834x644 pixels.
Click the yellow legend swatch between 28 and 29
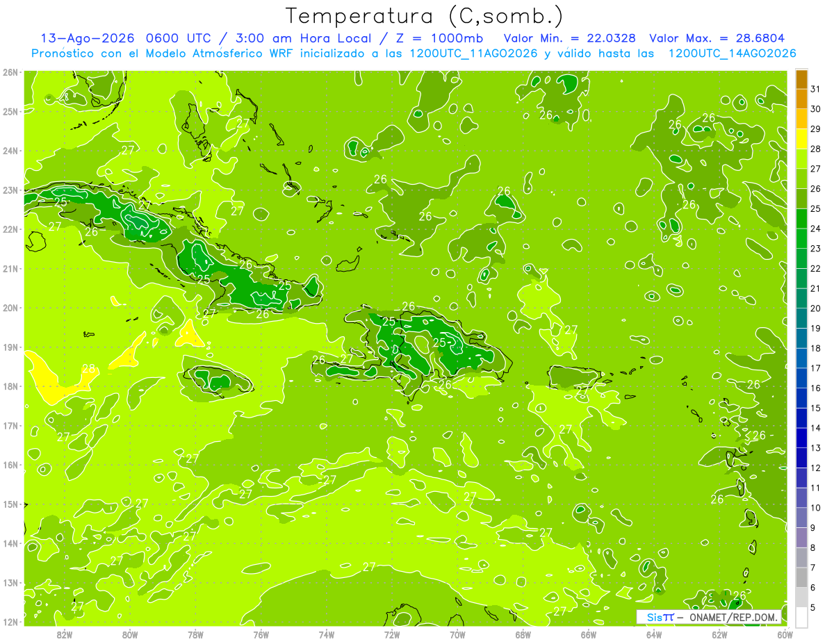tap(801, 139)
